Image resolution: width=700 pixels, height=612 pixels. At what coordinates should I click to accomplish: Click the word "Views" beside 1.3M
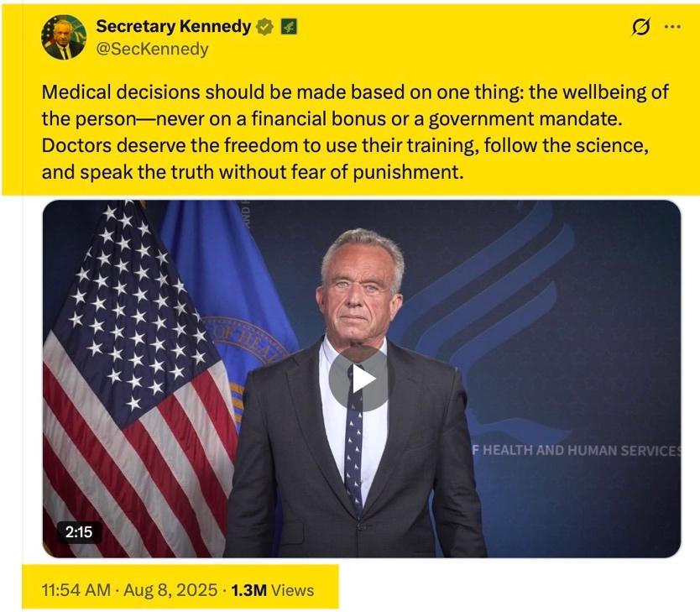(293, 590)
